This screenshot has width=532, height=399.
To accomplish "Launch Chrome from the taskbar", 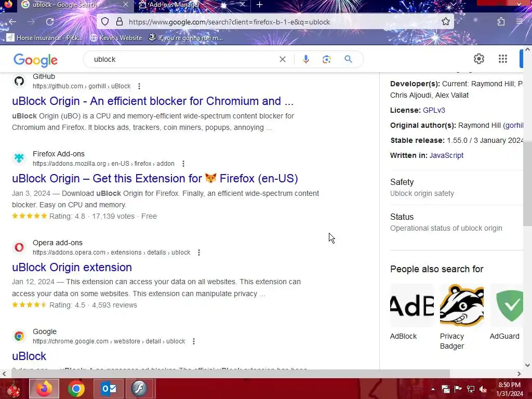I will (76, 389).
